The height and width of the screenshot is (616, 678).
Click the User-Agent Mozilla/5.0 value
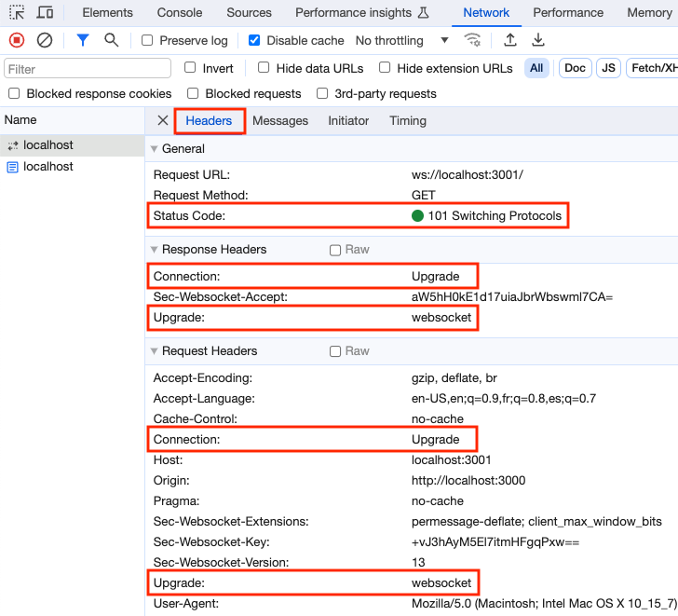[545, 603]
